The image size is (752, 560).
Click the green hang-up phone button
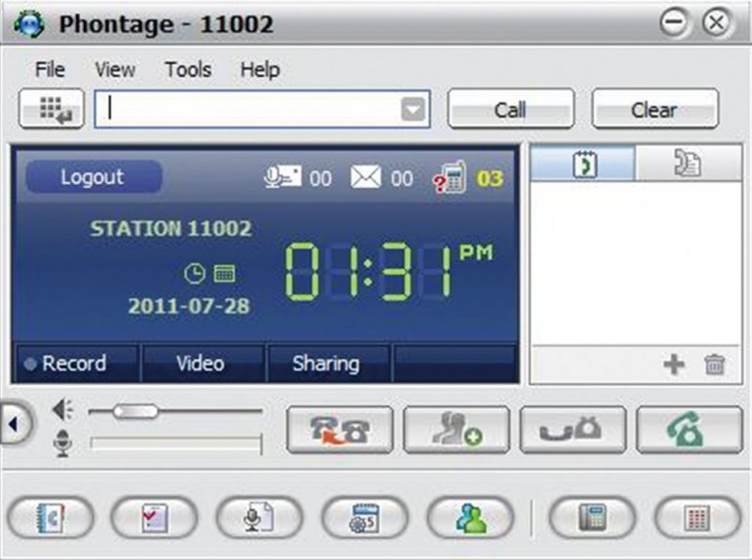689,429
